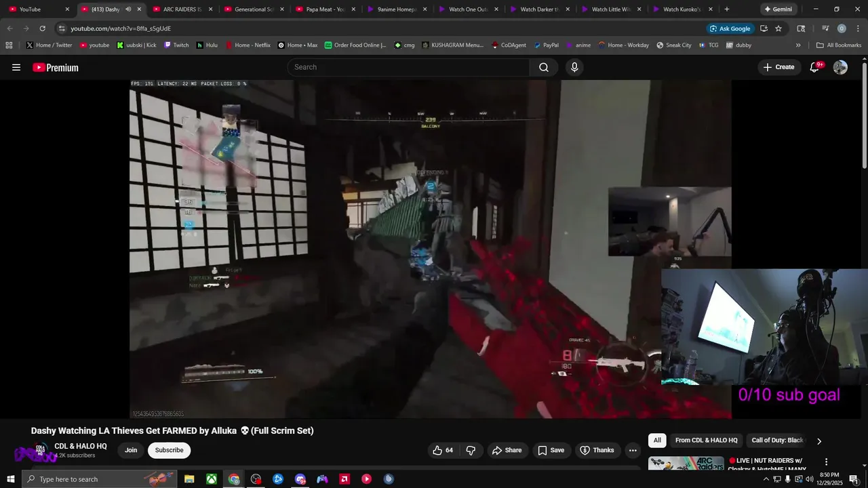The height and width of the screenshot is (488, 868).
Task: Open the PayPal bookmark
Action: pyautogui.click(x=546, y=45)
